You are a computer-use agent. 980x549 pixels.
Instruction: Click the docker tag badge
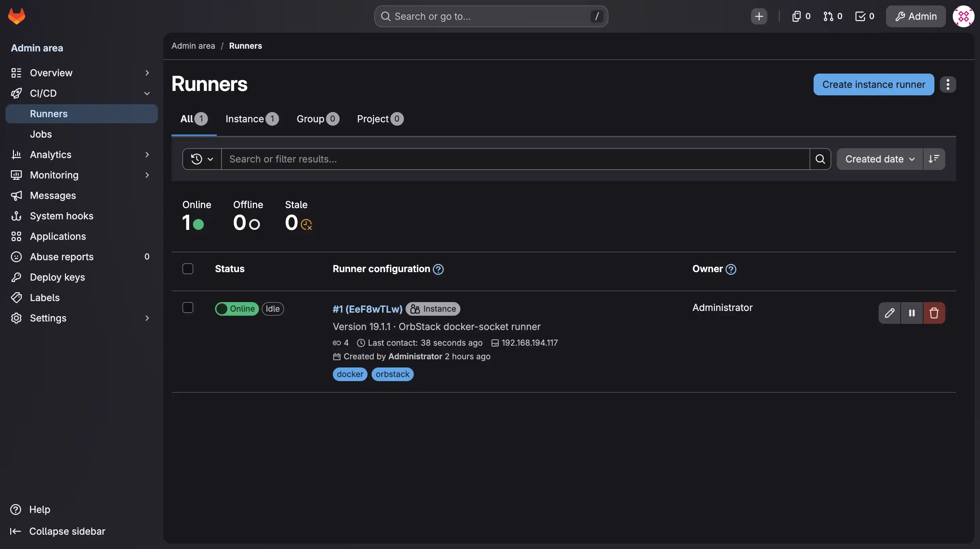pyautogui.click(x=349, y=374)
